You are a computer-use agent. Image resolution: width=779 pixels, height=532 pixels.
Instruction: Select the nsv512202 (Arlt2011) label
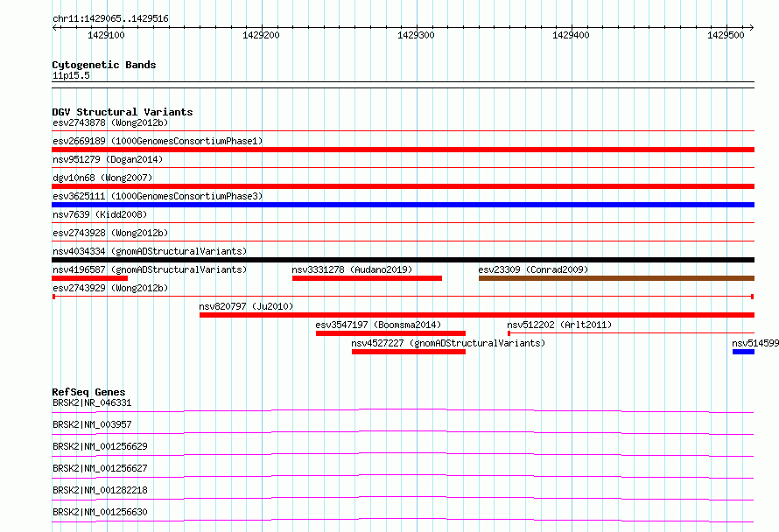[x=559, y=325]
